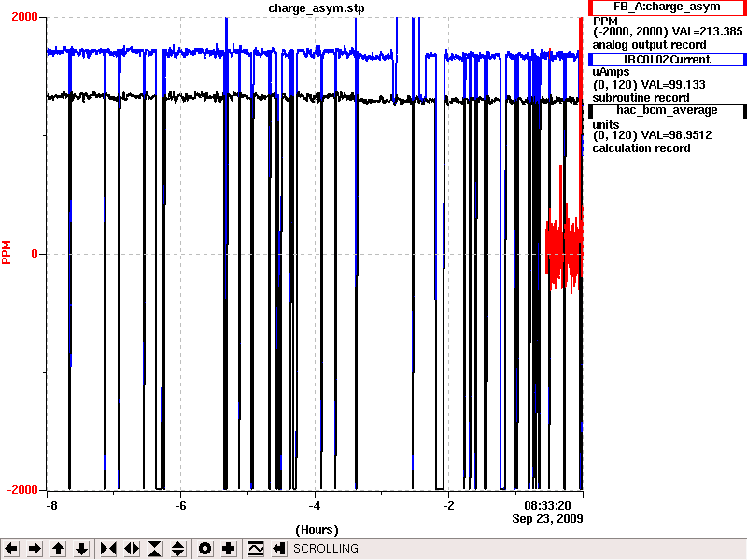Viewport: 747px width, 560px height.
Task: Click the red PPM axis label
Action: coord(7,252)
